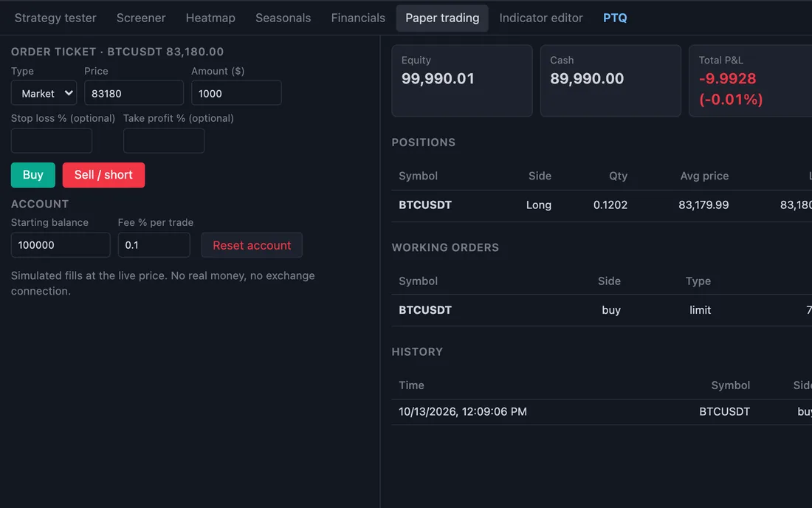
Task: Open the PTQ tab
Action: (x=615, y=18)
